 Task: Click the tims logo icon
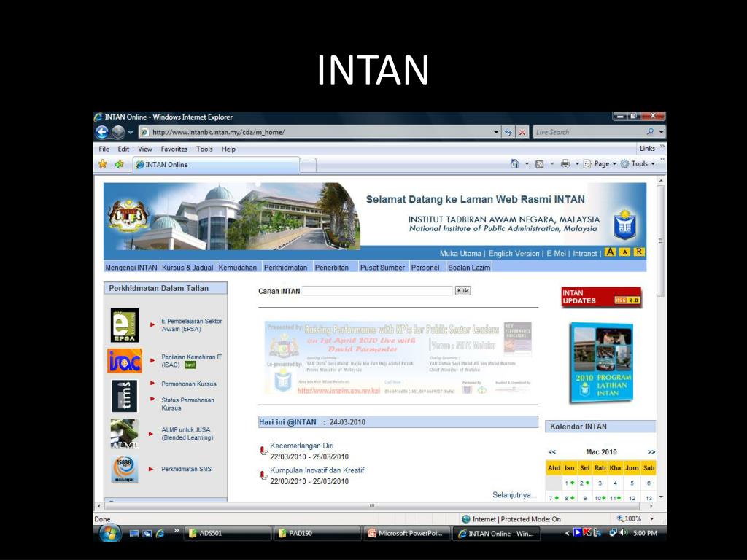coord(124,396)
